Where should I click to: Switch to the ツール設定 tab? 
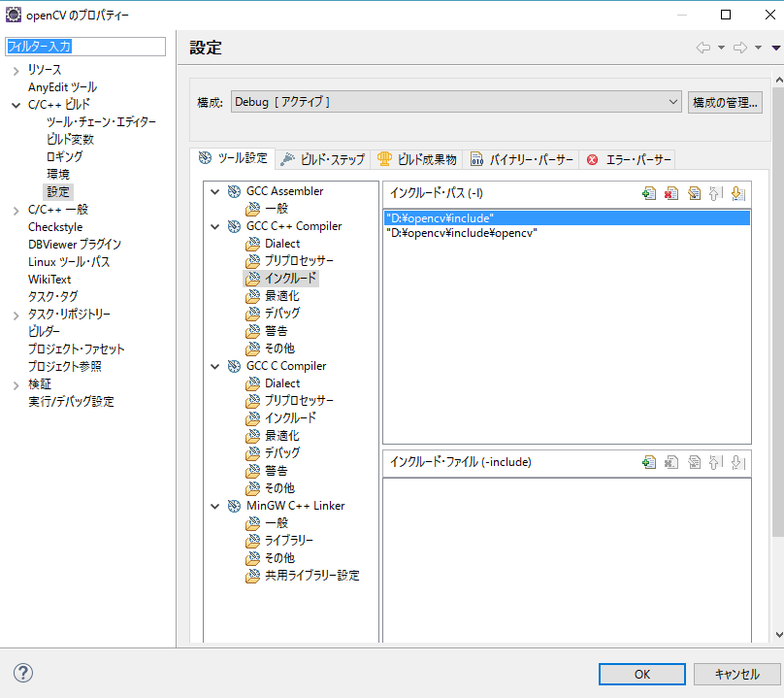[233, 158]
